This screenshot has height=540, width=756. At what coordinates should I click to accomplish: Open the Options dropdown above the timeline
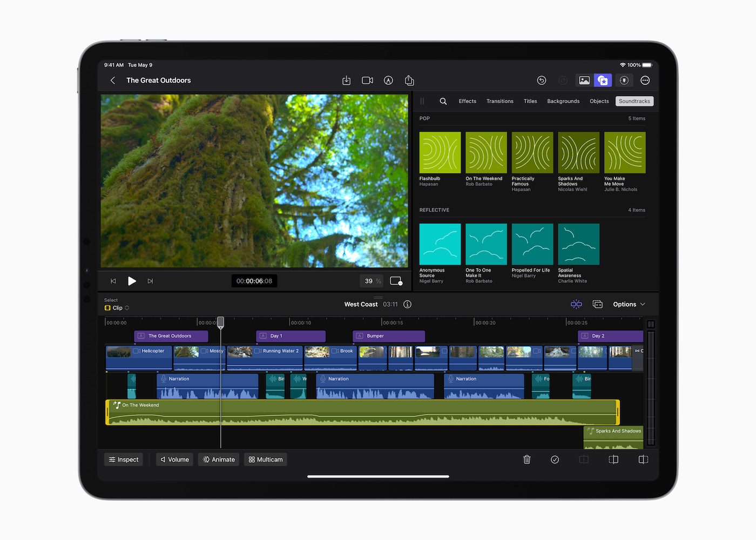coord(628,304)
